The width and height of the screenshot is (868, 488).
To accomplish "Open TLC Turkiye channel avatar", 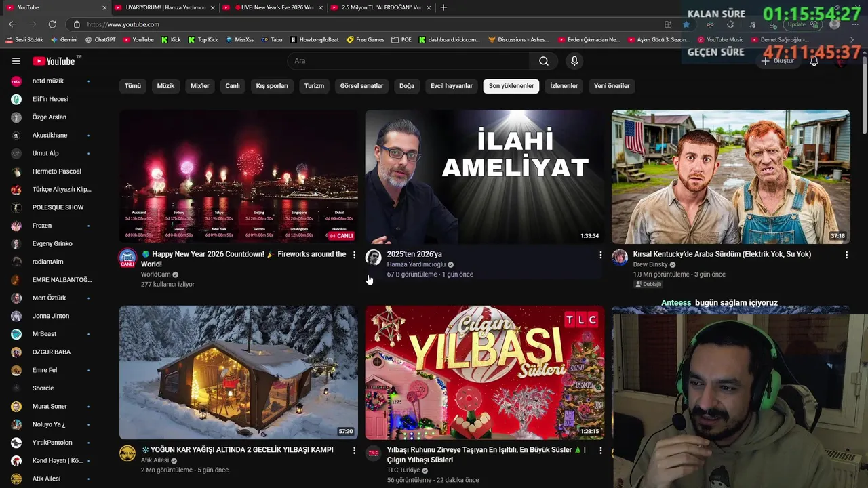I will (x=374, y=453).
